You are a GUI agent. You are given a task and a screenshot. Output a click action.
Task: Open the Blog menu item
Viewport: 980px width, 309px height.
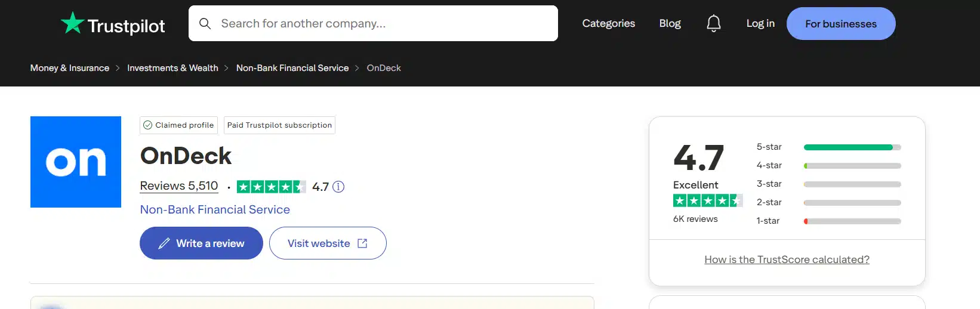(x=670, y=23)
